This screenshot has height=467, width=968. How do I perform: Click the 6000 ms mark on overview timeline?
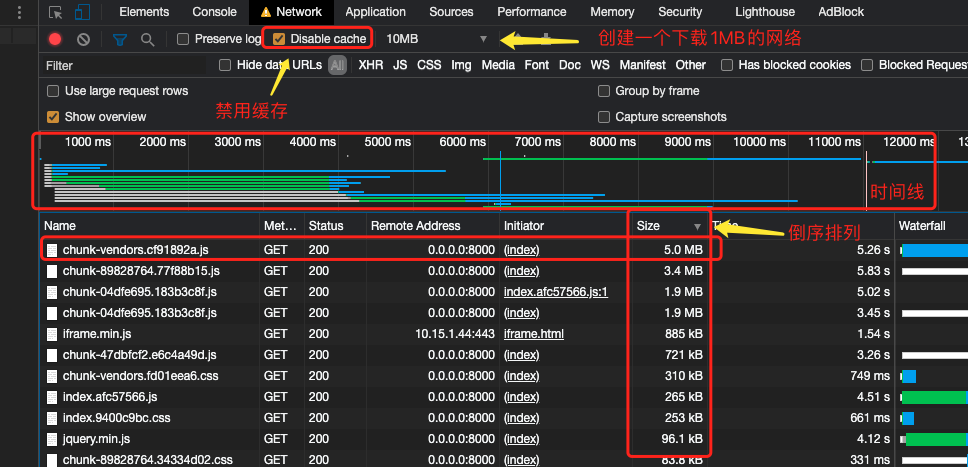point(462,142)
